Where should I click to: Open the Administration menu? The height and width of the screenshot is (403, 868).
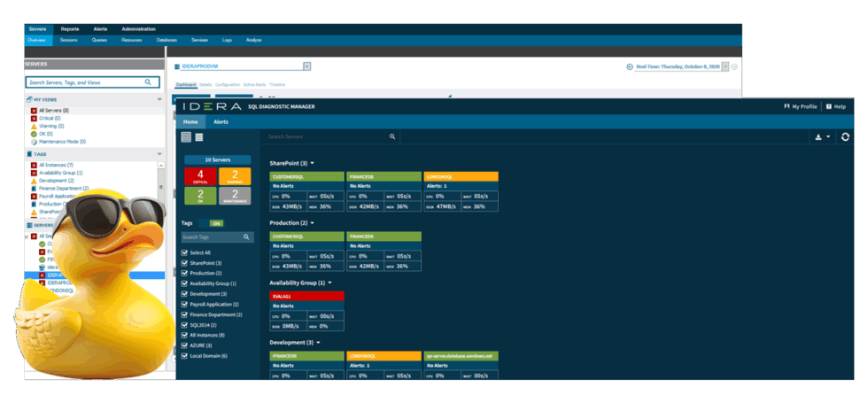point(137,29)
